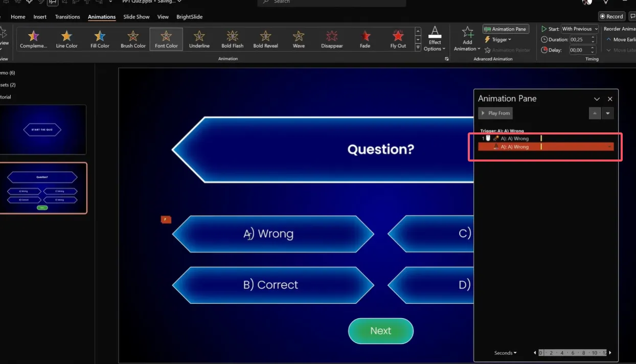Select the Underline emphasis animation
This screenshot has height=364, width=636.
tap(199, 39)
